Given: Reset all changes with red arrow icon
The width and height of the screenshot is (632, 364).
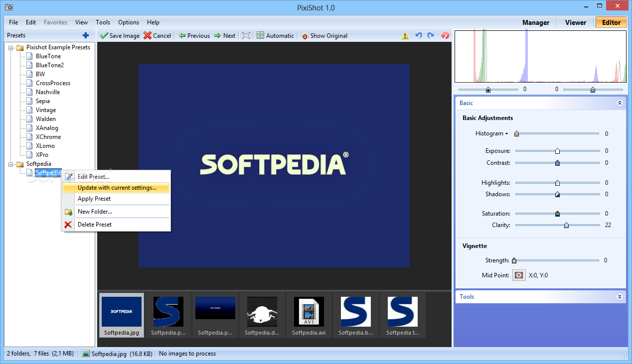Looking at the screenshot, I should click(x=445, y=35).
